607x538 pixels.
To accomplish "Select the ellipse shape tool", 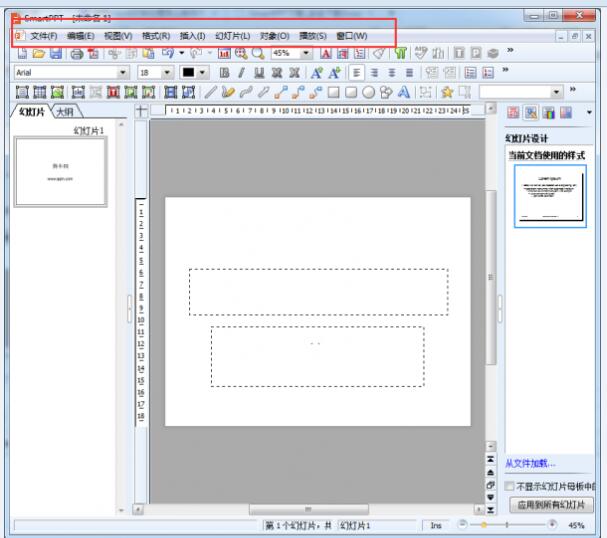I will (x=368, y=92).
